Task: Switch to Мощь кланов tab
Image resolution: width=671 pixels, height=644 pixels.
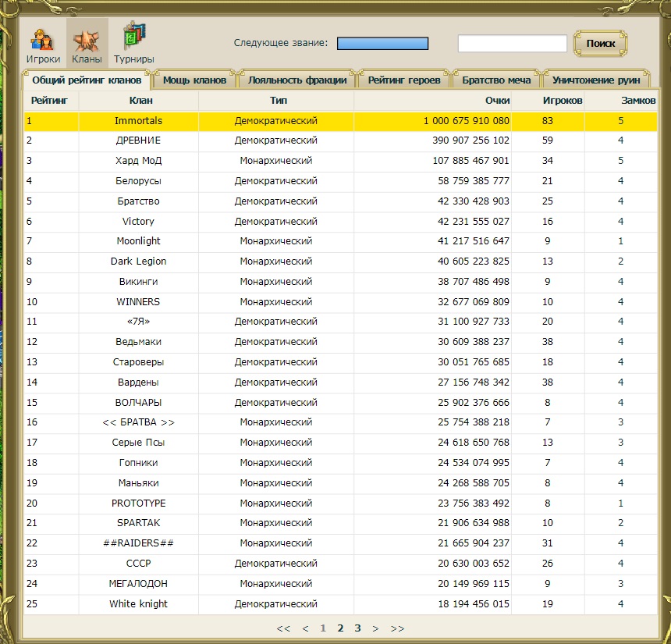Action: [195, 80]
